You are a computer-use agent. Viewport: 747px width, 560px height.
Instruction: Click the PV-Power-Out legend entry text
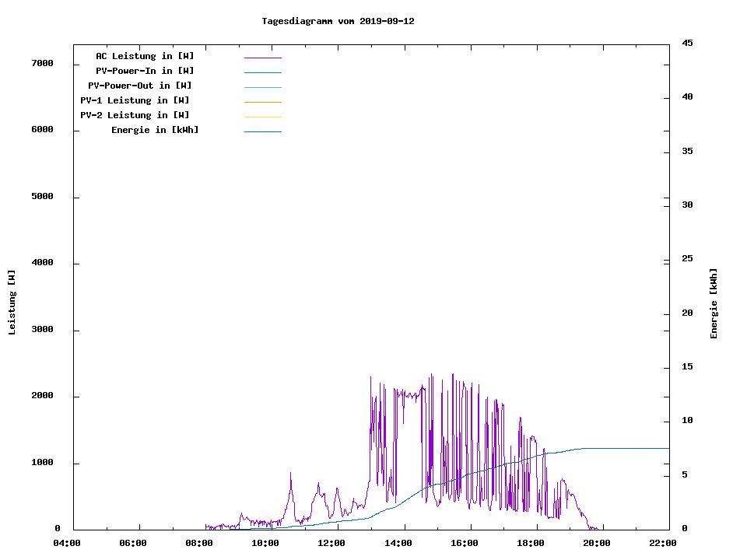click(x=140, y=86)
